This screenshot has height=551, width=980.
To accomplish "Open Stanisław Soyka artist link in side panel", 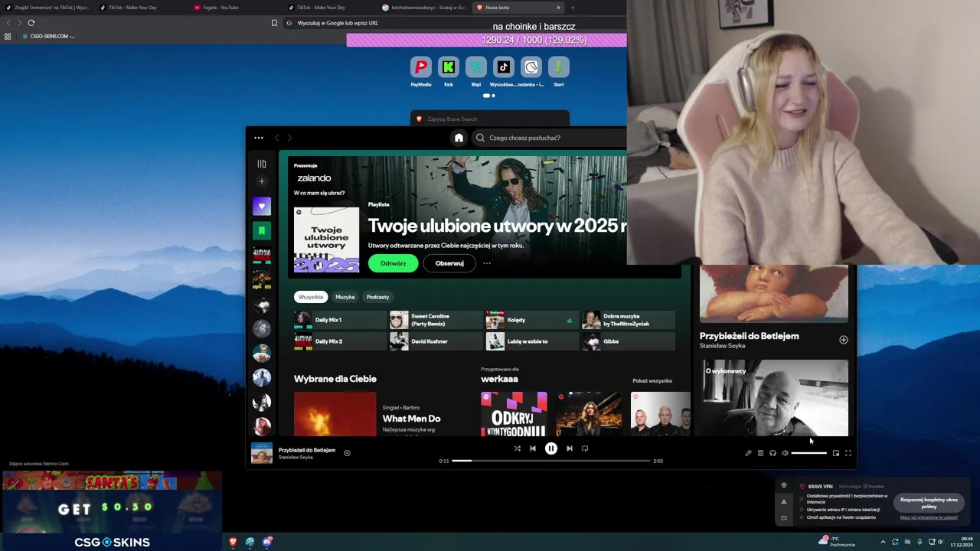I will tap(722, 346).
